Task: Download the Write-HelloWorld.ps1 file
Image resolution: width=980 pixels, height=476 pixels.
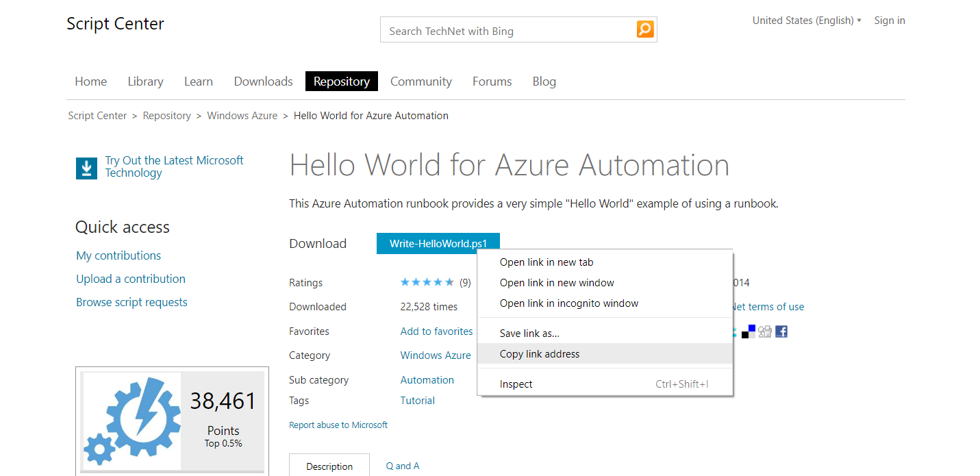Action: click(x=438, y=244)
